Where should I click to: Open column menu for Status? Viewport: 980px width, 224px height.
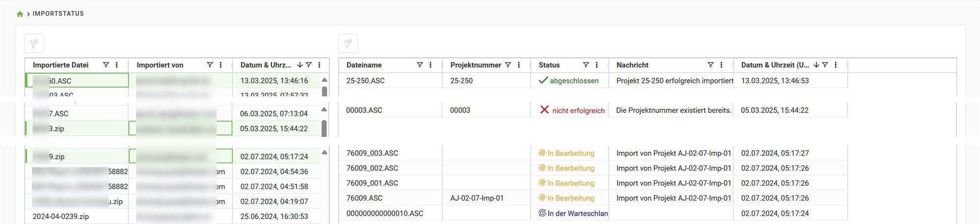tap(596, 65)
